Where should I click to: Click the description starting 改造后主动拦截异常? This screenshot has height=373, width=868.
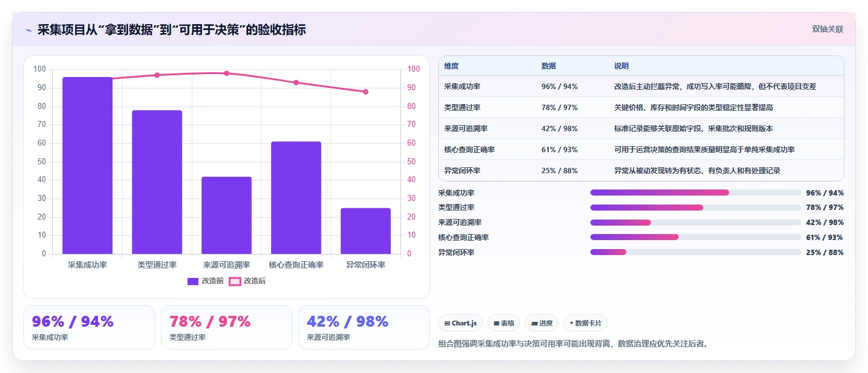[715, 87]
